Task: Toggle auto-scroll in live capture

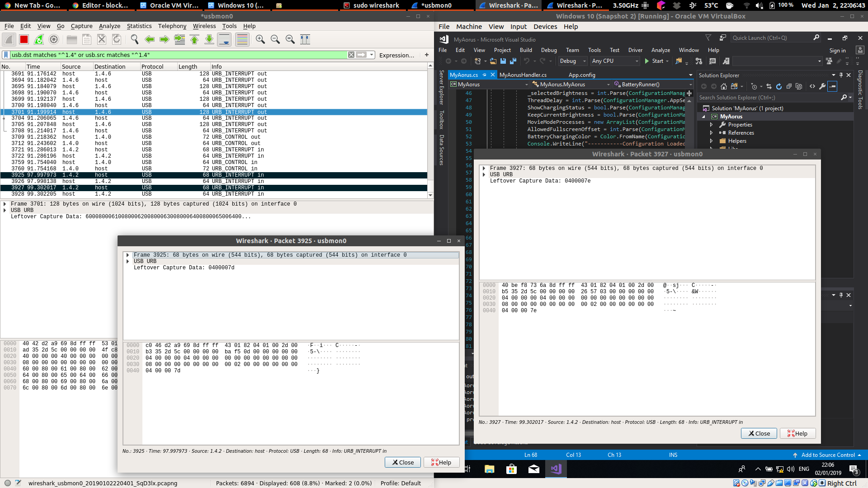Action: pos(224,39)
